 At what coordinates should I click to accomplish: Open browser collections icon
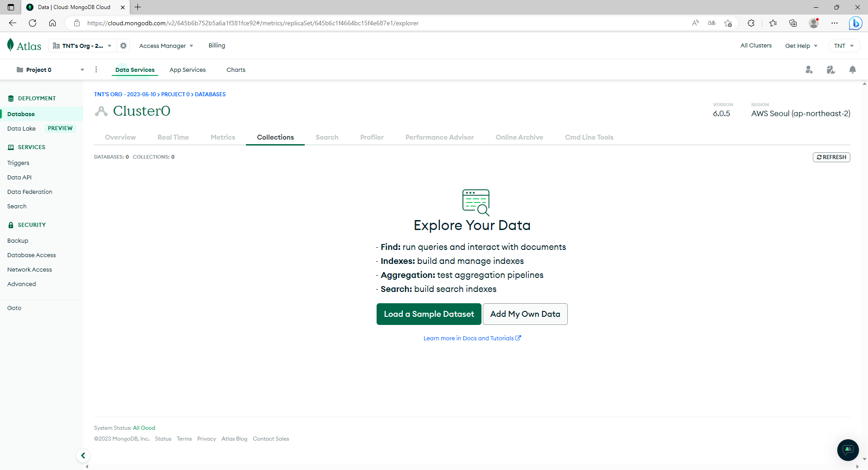793,23
